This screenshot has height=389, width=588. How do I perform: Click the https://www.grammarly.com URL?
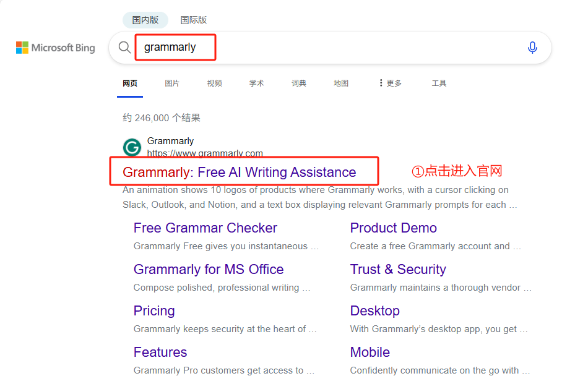pyautogui.click(x=205, y=153)
